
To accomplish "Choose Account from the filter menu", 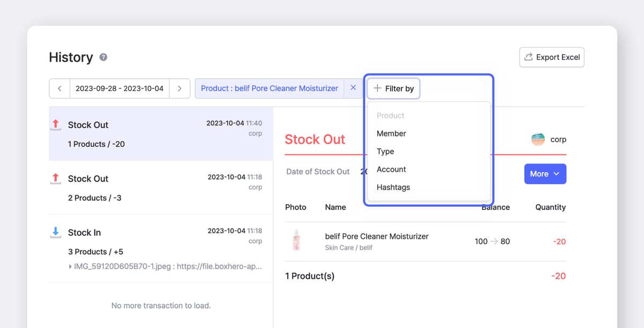I will coord(391,169).
